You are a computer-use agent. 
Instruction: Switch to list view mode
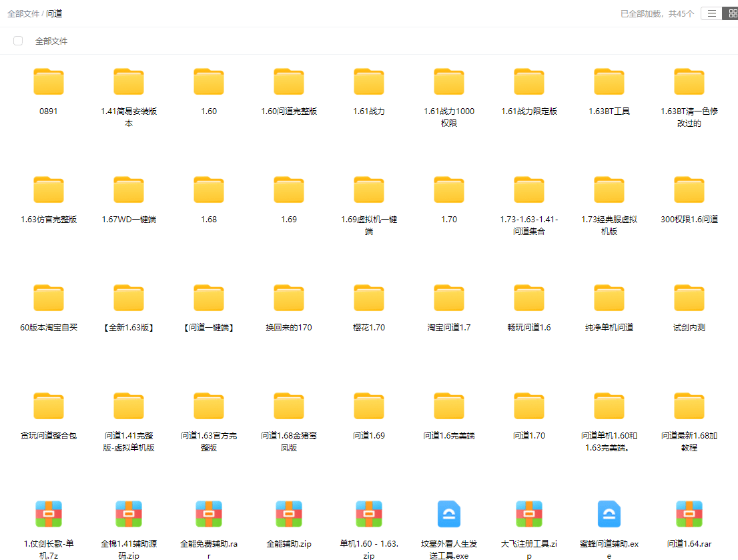tap(711, 13)
